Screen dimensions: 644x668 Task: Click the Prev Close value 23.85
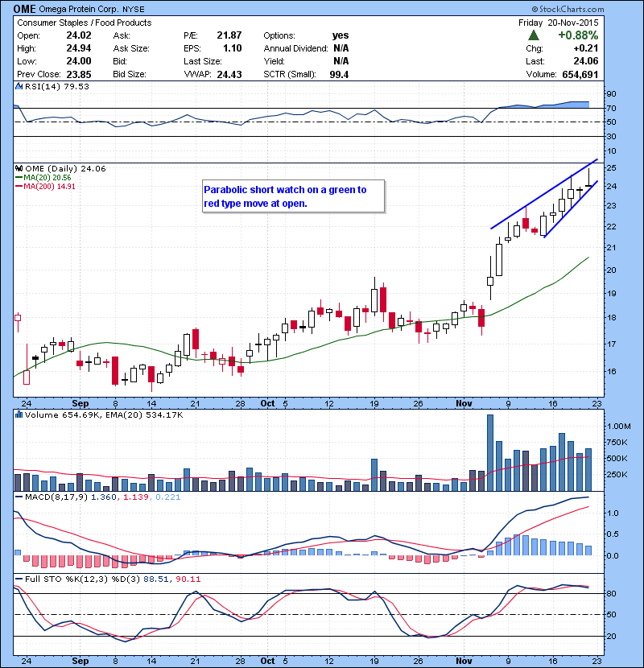coord(79,74)
